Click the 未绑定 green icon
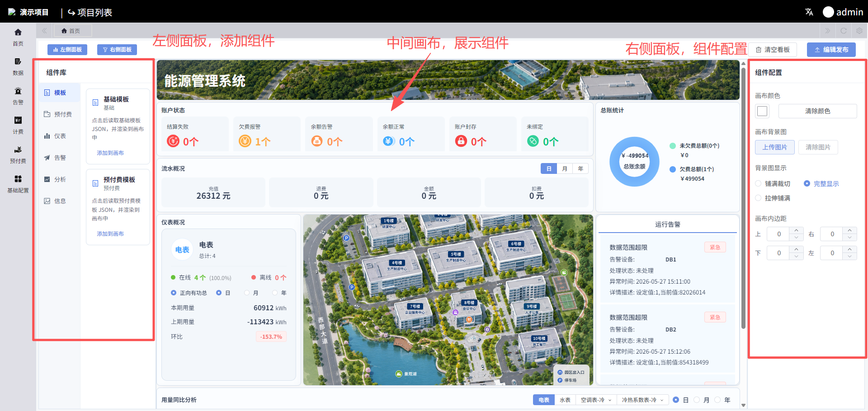 pyautogui.click(x=533, y=141)
